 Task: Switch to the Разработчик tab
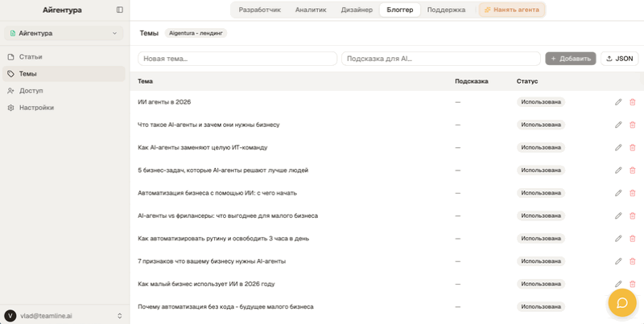click(x=259, y=10)
